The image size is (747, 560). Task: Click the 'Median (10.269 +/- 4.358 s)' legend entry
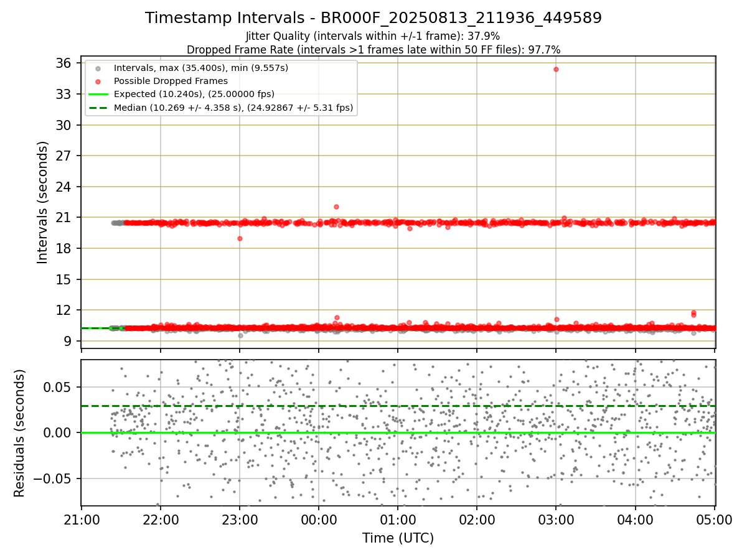(233, 108)
